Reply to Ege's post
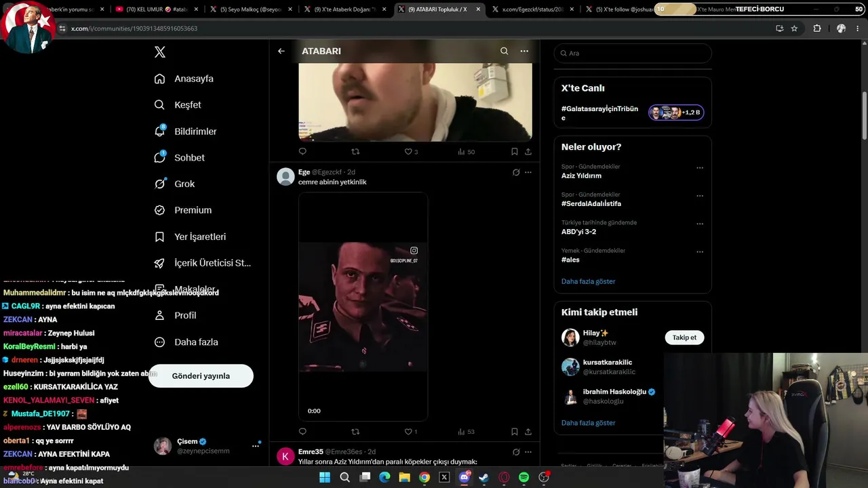 tap(302, 432)
